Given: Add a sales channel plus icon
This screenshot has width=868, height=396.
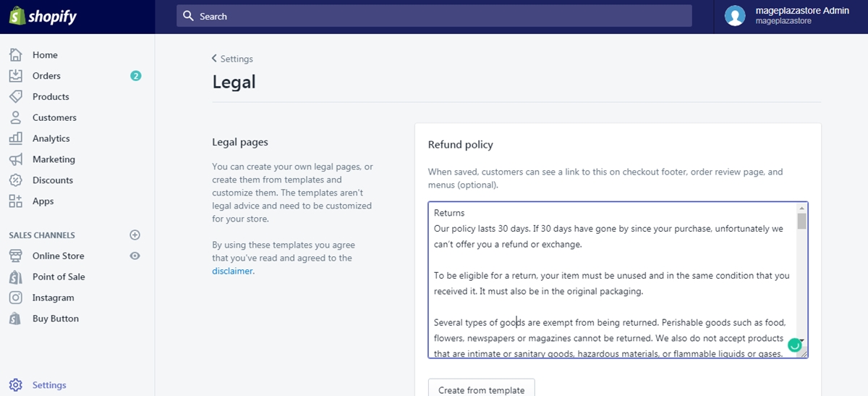Looking at the screenshot, I should (135, 235).
